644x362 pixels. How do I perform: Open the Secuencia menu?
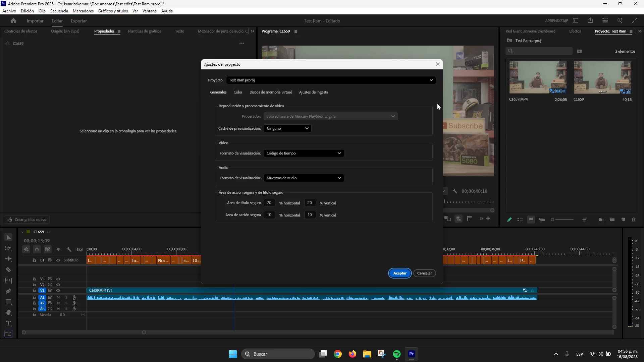pos(59,11)
